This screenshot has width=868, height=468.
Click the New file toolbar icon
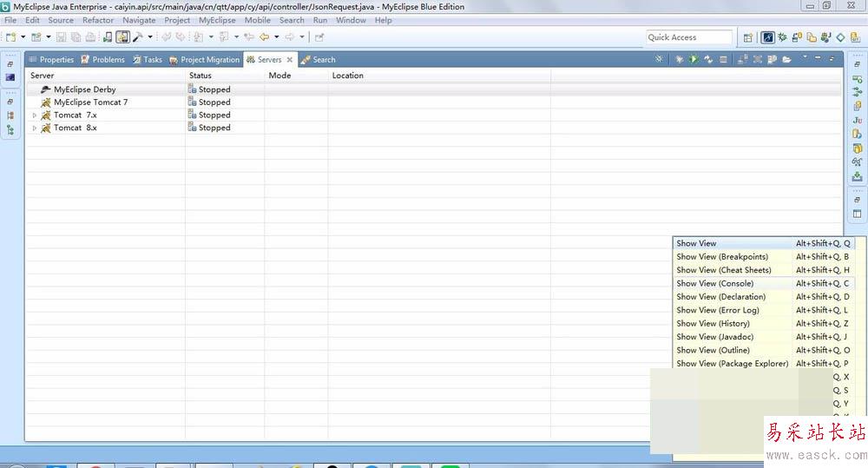click(x=10, y=37)
